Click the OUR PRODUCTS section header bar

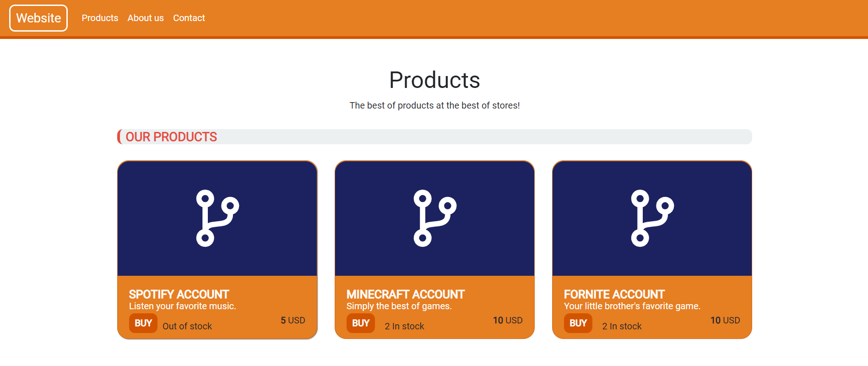click(434, 137)
